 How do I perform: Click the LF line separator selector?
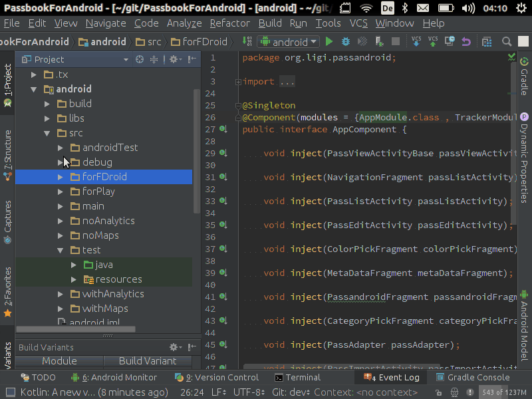coord(219,392)
